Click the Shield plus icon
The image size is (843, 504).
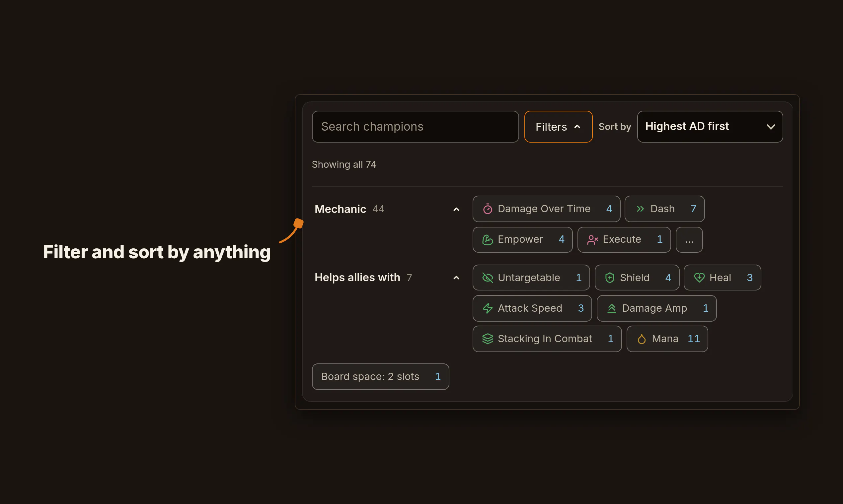click(610, 278)
